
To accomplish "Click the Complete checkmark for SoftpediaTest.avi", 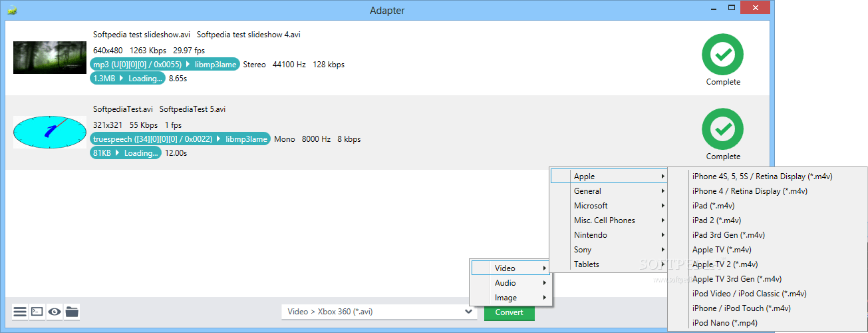I will click(722, 129).
